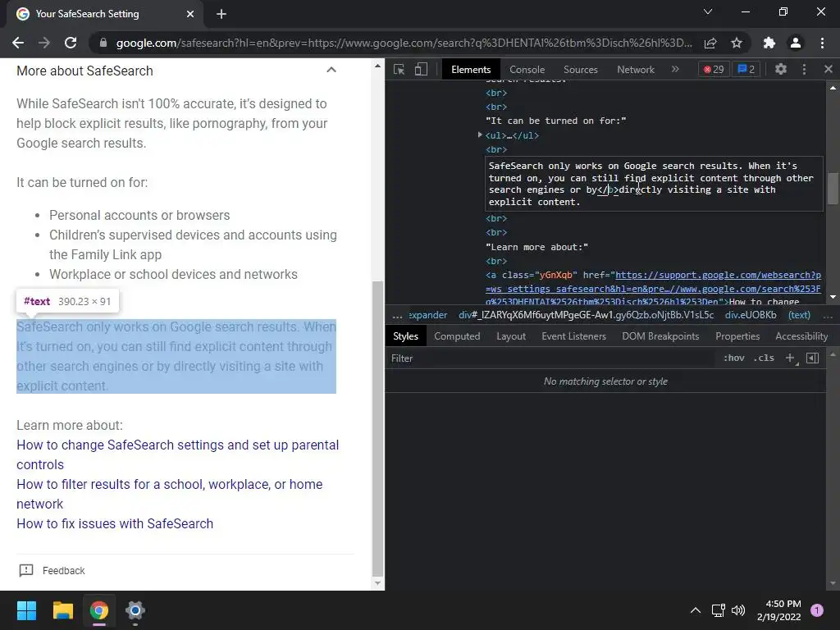Reload the page with refresh icon
The image size is (840, 630).
[x=71, y=43]
